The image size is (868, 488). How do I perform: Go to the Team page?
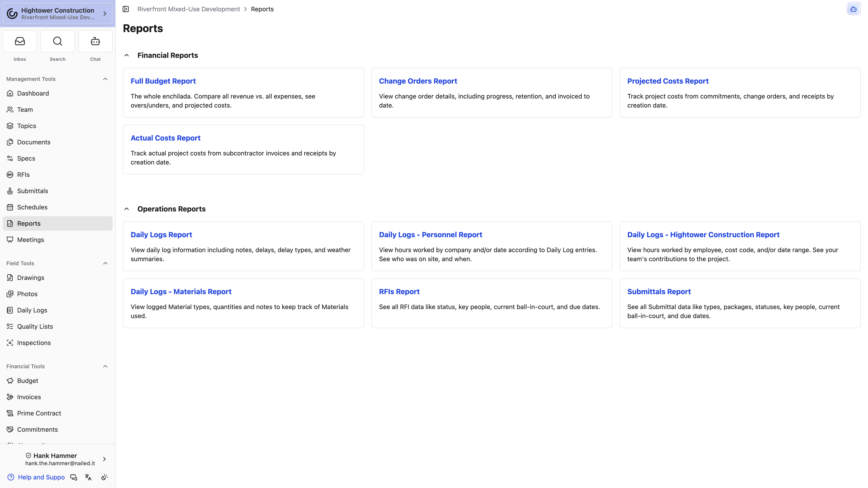(x=58, y=109)
